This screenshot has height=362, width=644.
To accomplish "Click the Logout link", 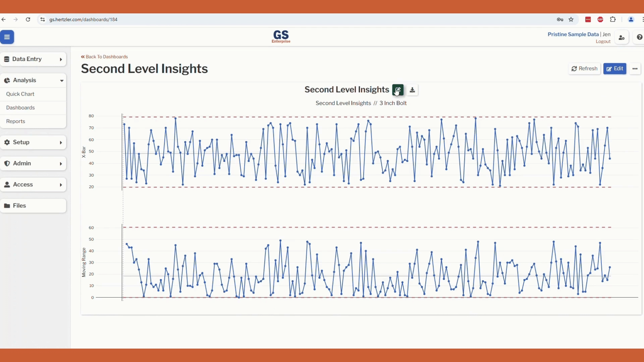I will pos(603,42).
